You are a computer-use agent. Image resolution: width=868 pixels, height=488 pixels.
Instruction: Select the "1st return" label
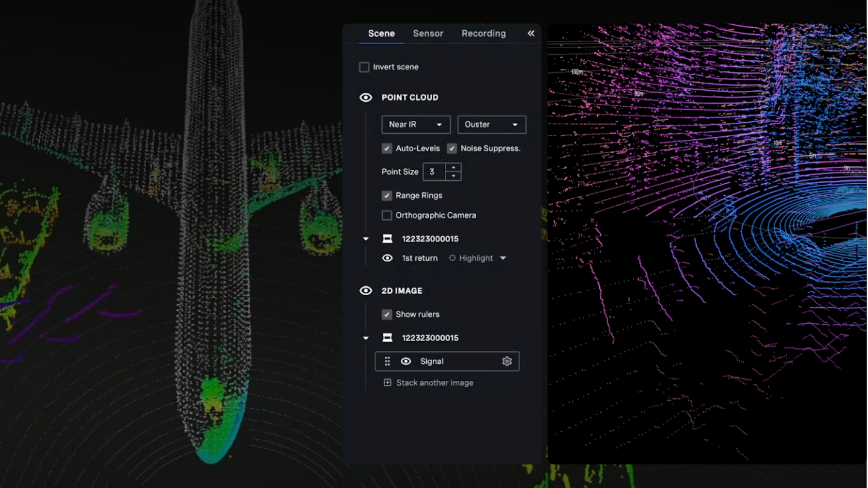tap(420, 258)
